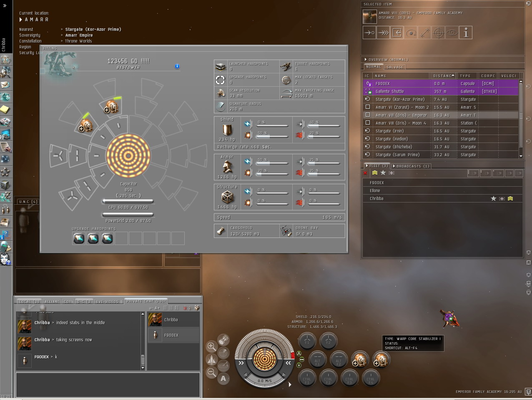
Task: Click Look At eye button
Action: (452, 32)
